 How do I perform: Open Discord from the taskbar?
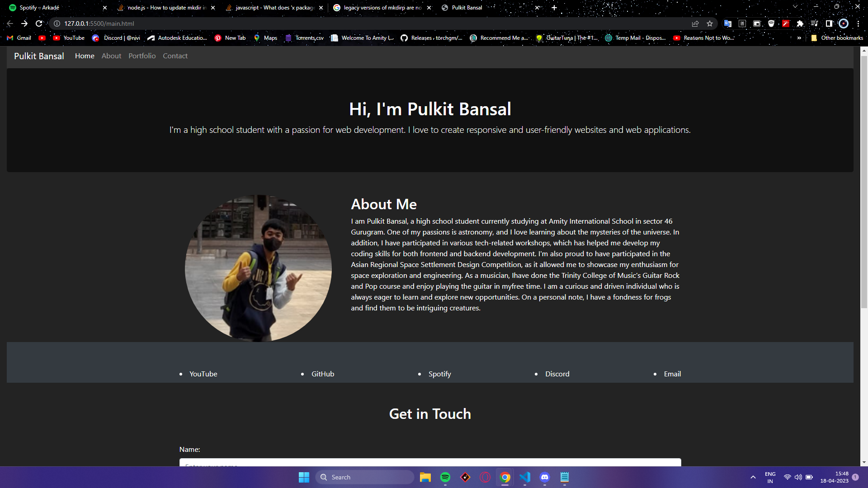(x=545, y=477)
